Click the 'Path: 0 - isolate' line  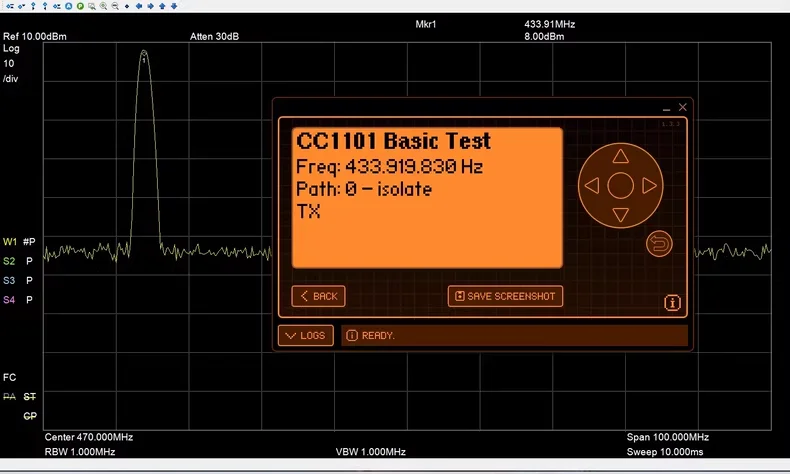(x=364, y=189)
